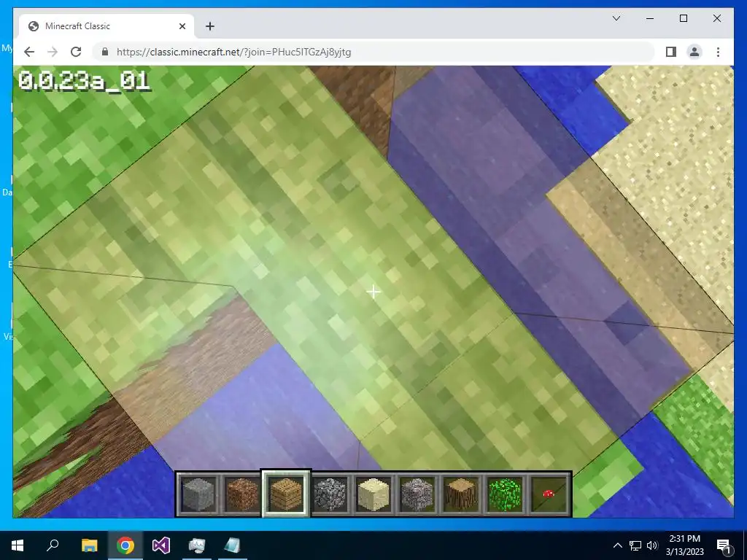Open clock showing 2:31 PM

[684, 545]
